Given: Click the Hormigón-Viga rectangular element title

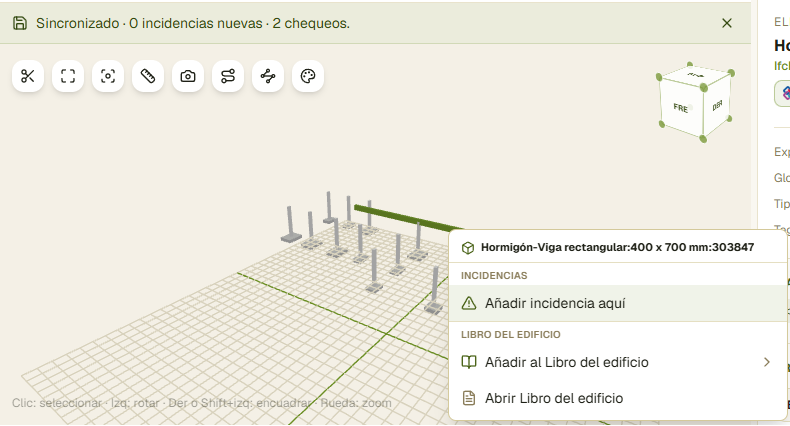Looking at the screenshot, I should coord(617,247).
